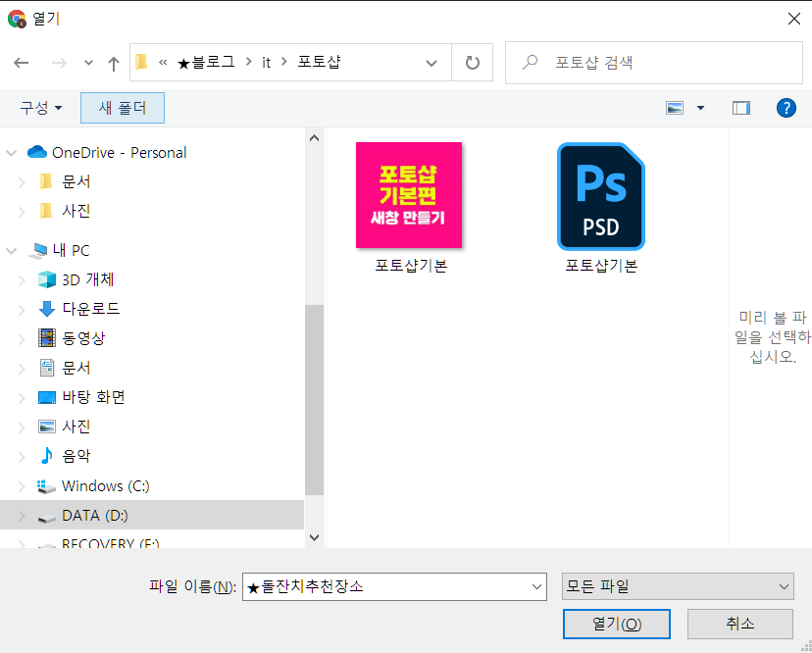Open the 구성 menu
Screen dimensions: 812x653
point(40,108)
